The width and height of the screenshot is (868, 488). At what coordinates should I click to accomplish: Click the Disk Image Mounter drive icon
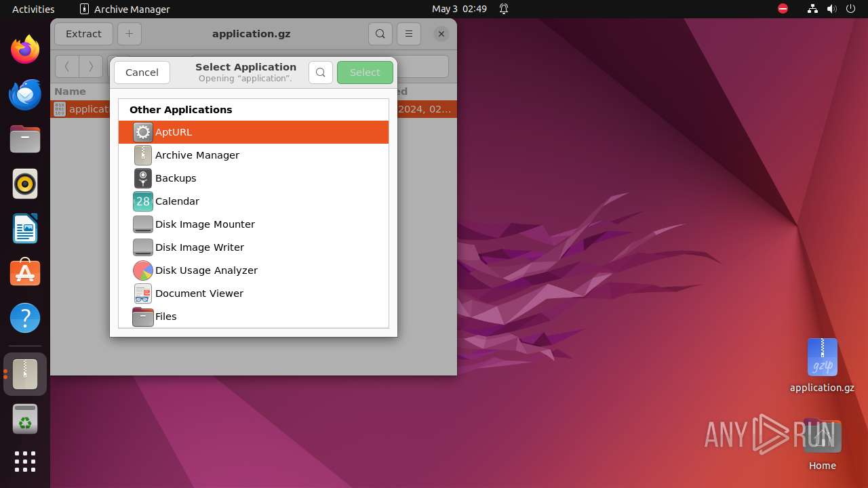(143, 224)
